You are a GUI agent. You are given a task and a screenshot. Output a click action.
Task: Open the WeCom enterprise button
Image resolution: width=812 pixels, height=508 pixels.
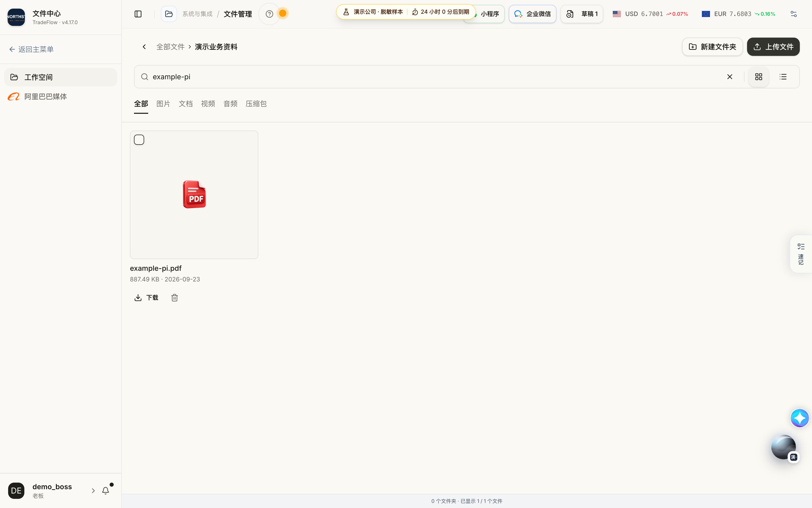(532, 14)
